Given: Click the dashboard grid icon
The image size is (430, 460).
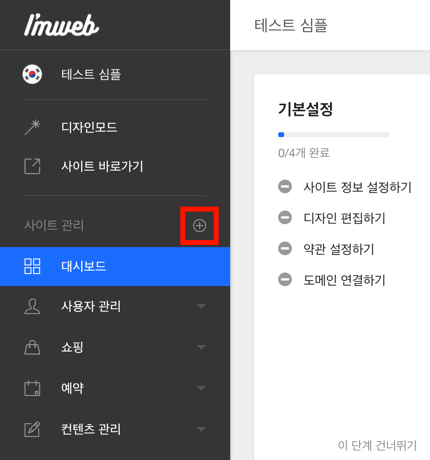Looking at the screenshot, I should tap(32, 266).
